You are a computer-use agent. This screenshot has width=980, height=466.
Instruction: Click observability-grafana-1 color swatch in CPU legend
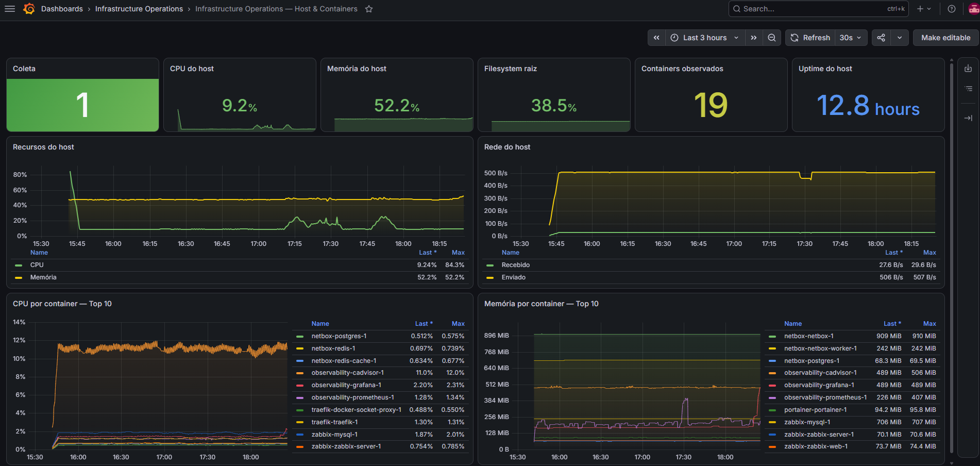pyautogui.click(x=300, y=385)
